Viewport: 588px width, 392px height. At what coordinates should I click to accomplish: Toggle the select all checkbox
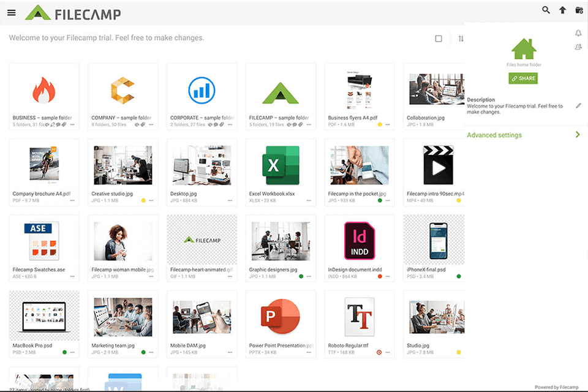pos(439,39)
